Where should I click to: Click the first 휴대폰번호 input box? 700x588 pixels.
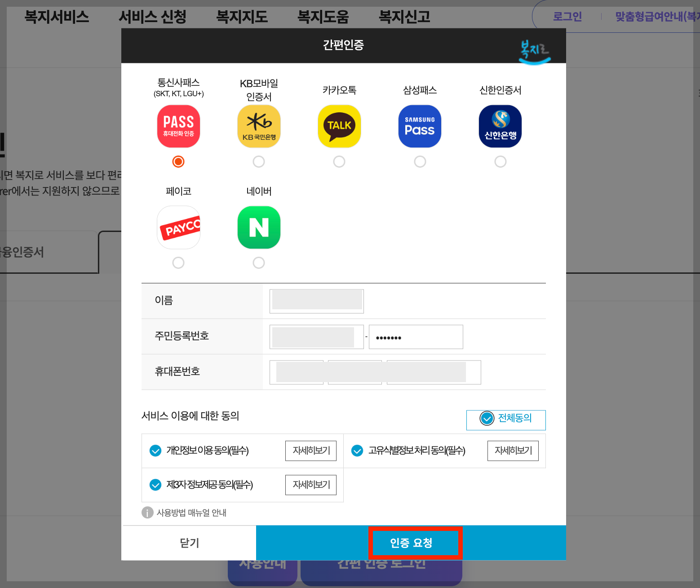[297, 372]
